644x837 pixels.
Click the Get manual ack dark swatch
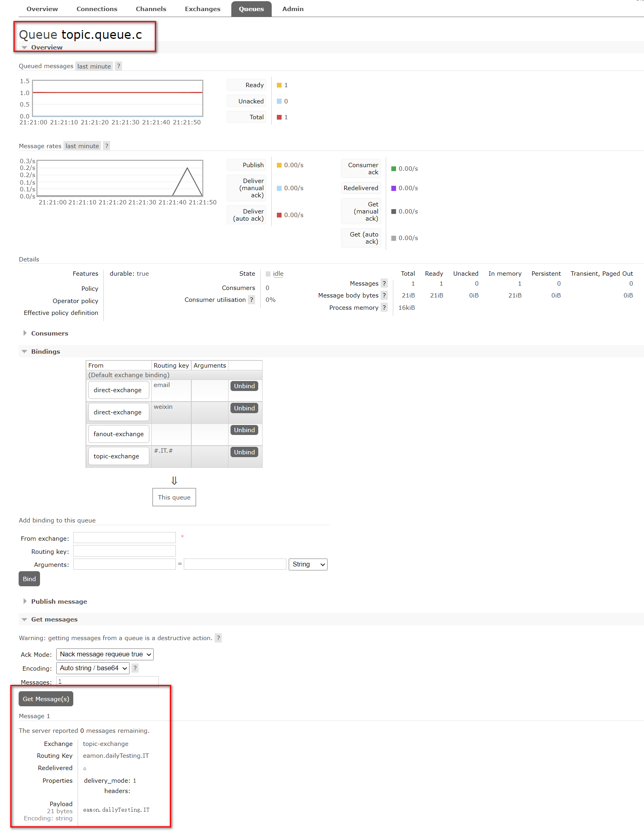coord(394,211)
